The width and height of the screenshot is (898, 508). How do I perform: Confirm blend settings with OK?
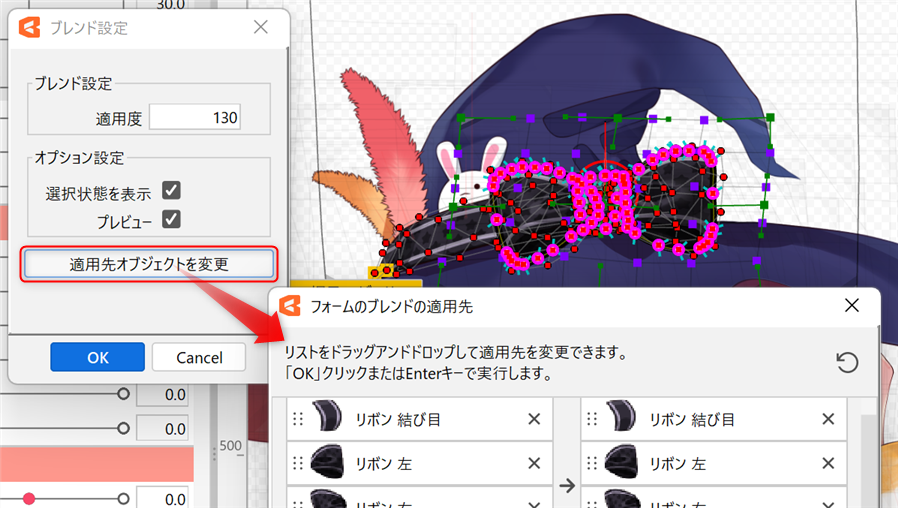click(97, 357)
